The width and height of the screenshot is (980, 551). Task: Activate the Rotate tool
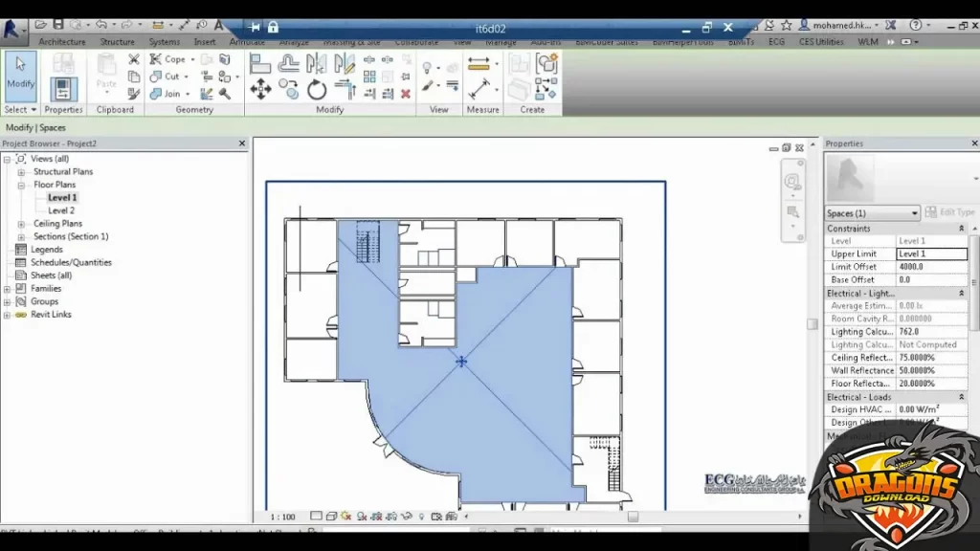coord(317,90)
